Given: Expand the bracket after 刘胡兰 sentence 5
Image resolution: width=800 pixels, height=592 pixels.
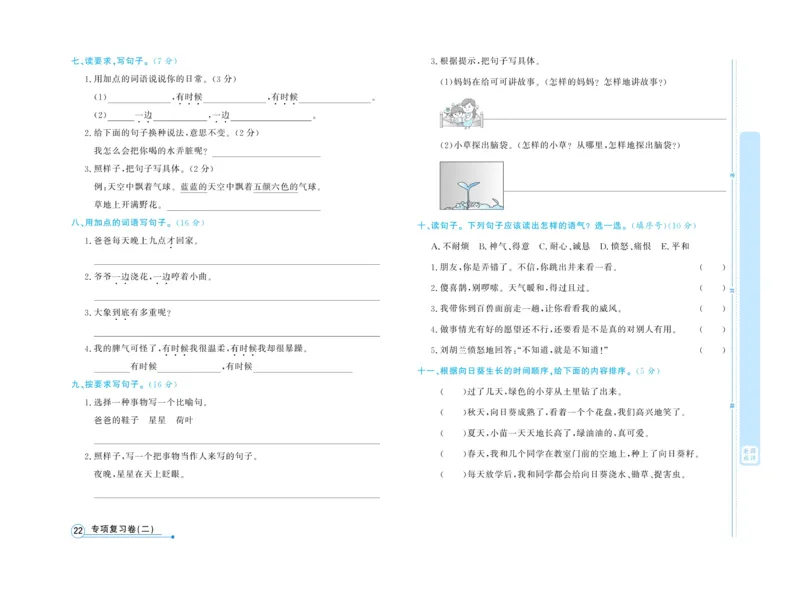Looking at the screenshot, I should (x=712, y=349).
